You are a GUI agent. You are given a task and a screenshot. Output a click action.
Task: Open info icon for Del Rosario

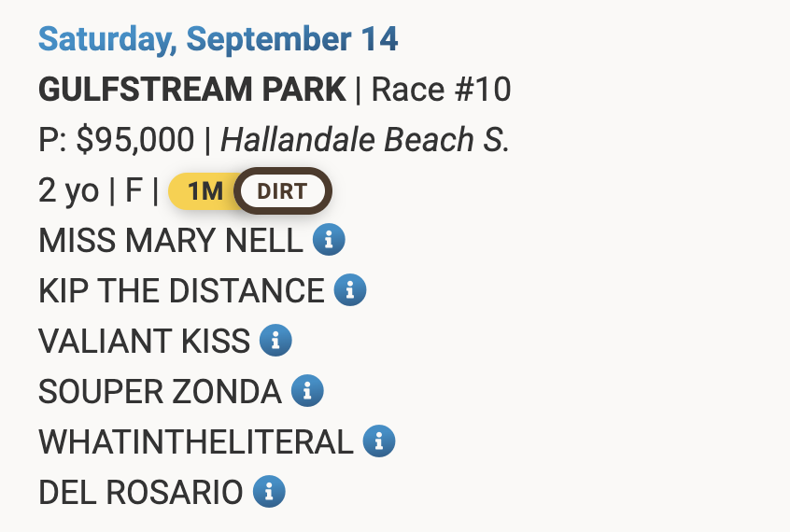click(x=269, y=491)
